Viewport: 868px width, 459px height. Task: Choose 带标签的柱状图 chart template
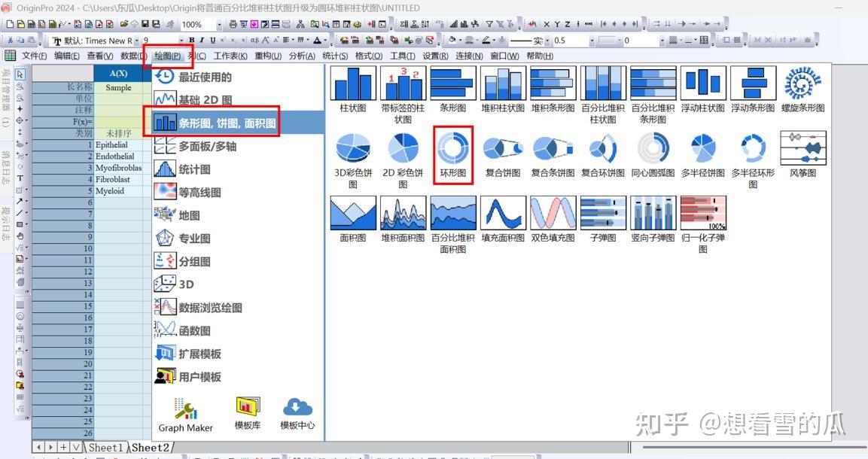point(403,95)
